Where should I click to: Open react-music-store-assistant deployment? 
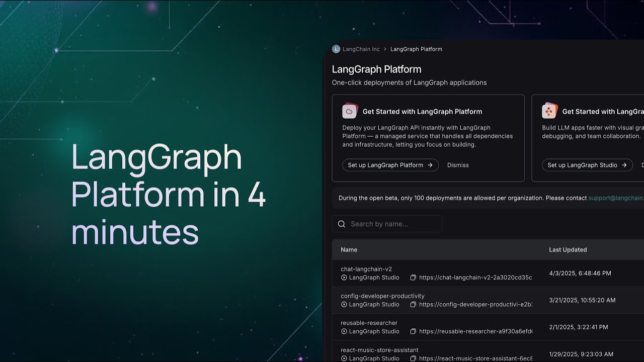click(379, 350)
